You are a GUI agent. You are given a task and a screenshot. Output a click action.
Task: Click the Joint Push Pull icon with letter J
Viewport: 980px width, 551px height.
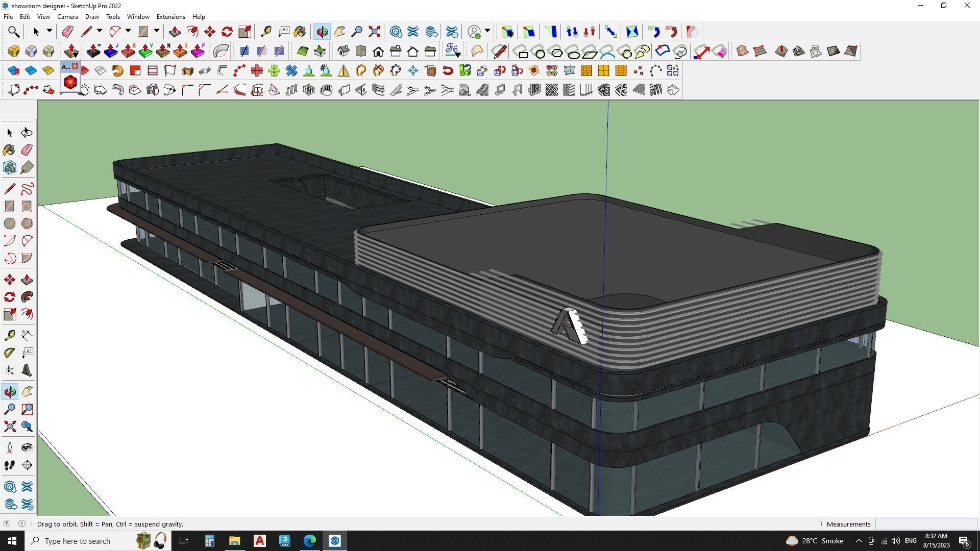[x=111, y=51]
